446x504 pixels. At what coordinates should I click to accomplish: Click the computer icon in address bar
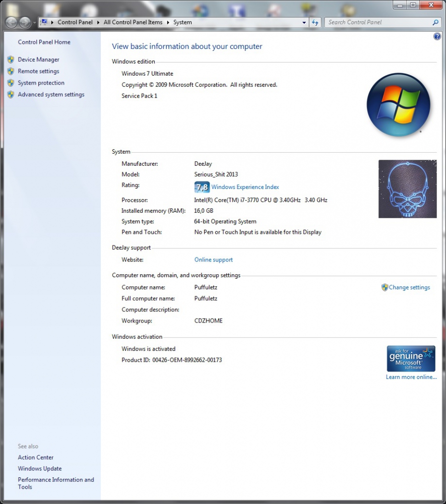[44, 22]
